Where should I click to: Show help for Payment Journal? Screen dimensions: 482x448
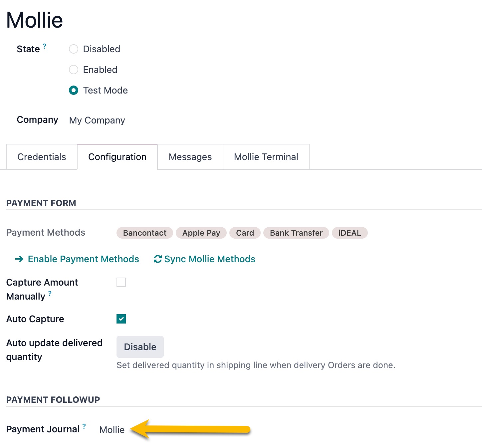coord(84,426)
